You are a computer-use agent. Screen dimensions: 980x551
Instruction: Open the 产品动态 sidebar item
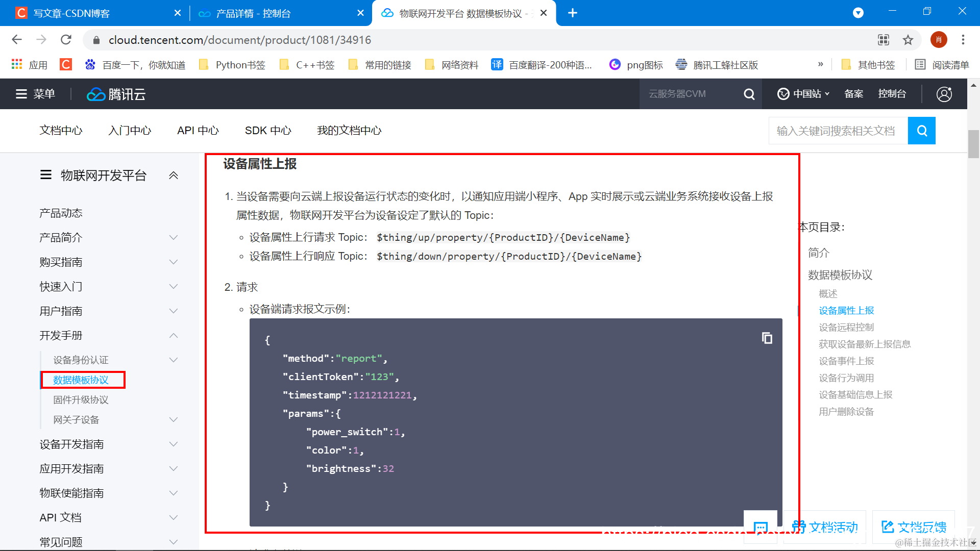(x=61, y=213)
